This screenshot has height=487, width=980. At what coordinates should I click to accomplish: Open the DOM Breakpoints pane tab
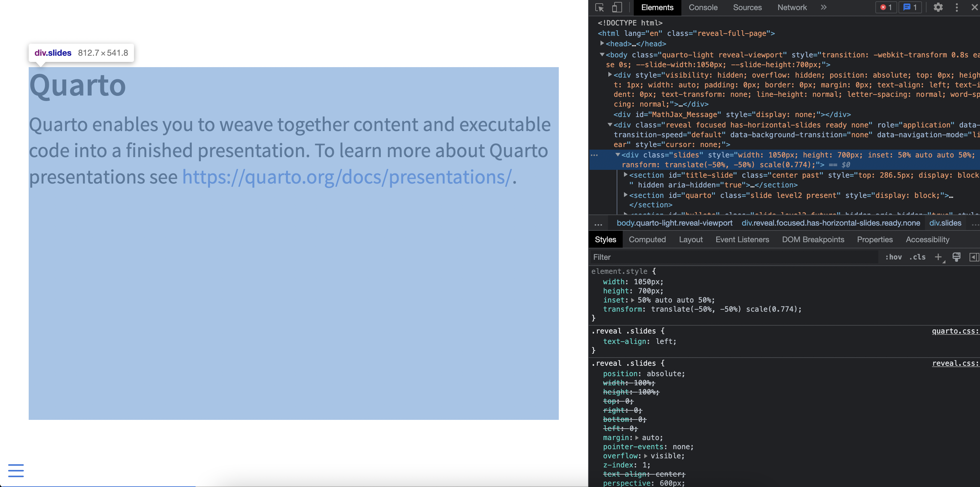[x=813, y=240]
